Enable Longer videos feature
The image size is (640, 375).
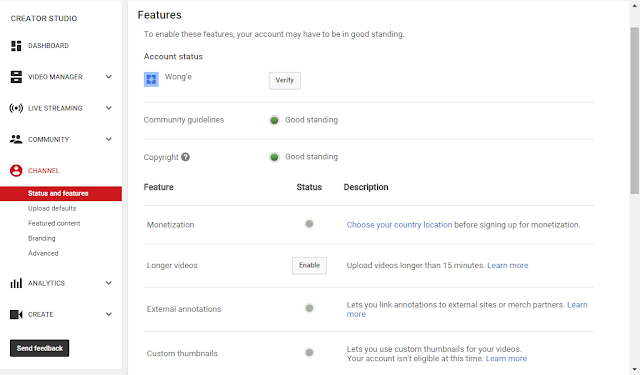click(309, 266)
